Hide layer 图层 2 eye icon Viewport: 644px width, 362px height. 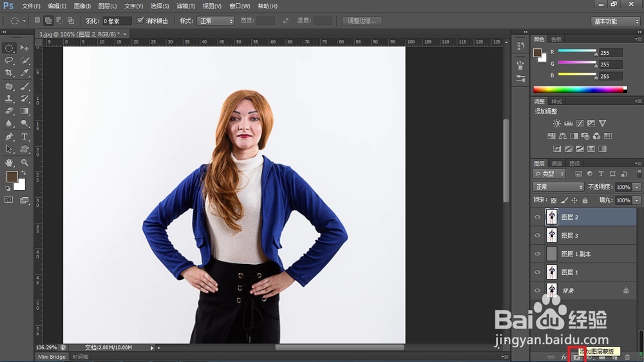point(537,217)
